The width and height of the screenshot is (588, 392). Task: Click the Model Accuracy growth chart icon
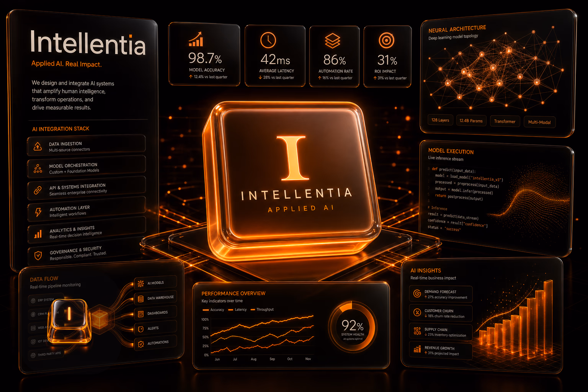coord(196,39)
